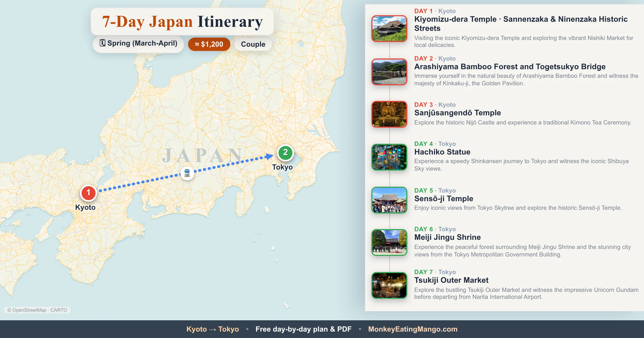Open the Arashiyama Togetsukyo Bridge thumbnail
The height and width of the screenshot is (338, 644).
click(x=389, y=72)
